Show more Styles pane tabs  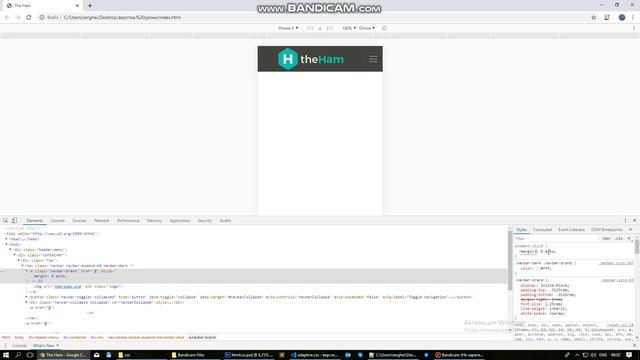pyautogui.click(x=630, y=229)
